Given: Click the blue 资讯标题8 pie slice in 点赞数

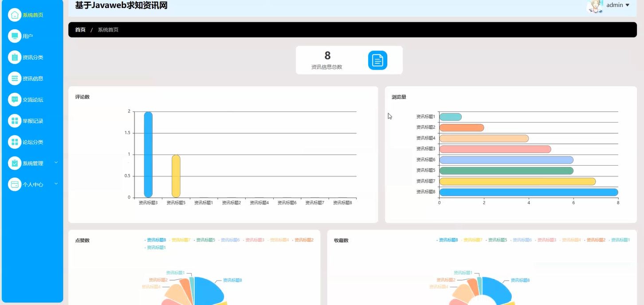Looking at the screenshot, I should pyautogui.click(x=208, y=291).
